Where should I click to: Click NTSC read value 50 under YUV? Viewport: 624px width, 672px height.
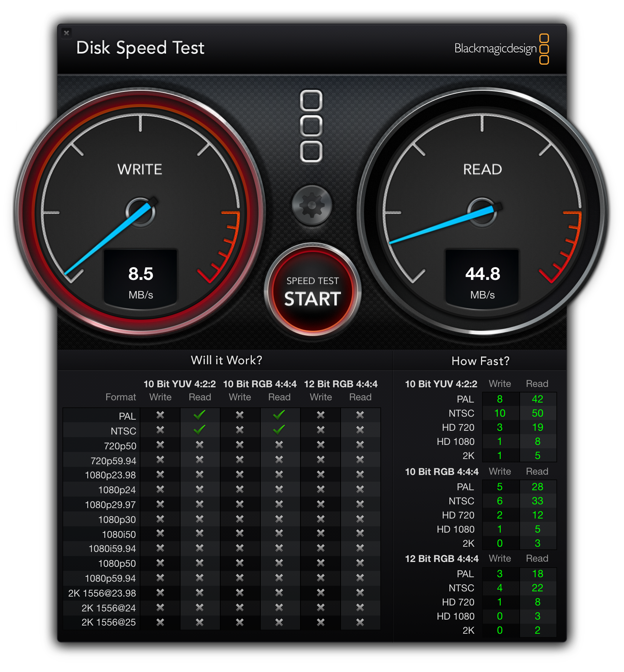click(x=537, y=413)
